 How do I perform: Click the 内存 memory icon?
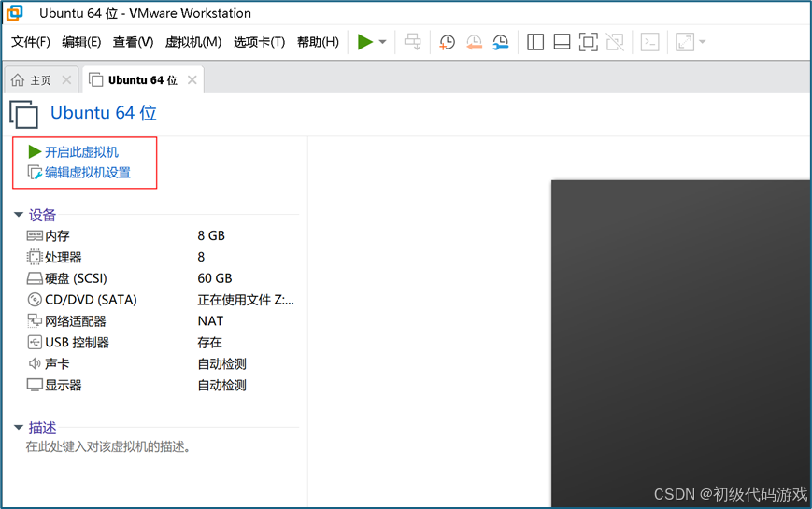(x=35, y=235)
